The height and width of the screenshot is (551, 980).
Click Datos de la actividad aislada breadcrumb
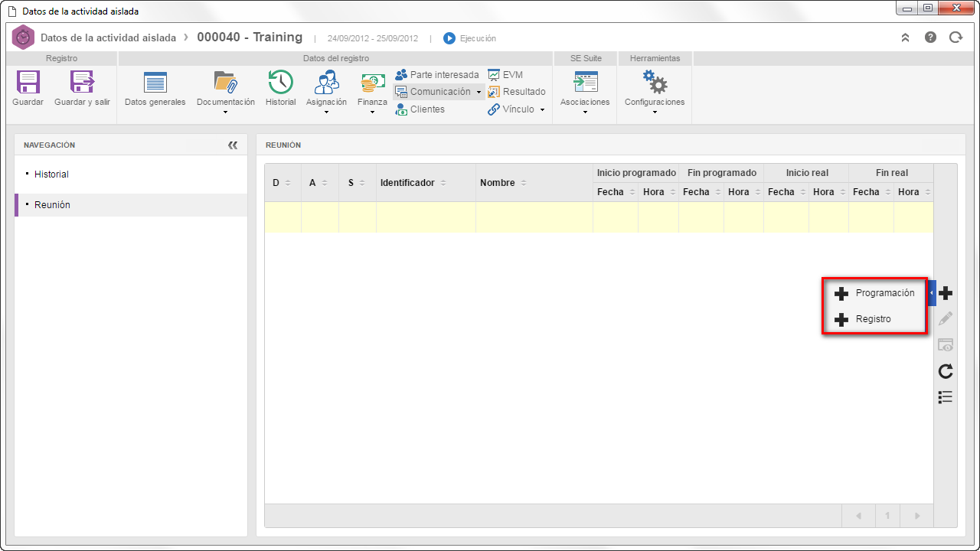tap(108, 37)
